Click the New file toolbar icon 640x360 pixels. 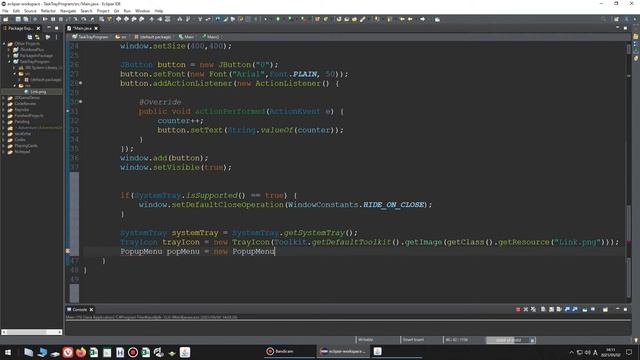click(6, 19)
